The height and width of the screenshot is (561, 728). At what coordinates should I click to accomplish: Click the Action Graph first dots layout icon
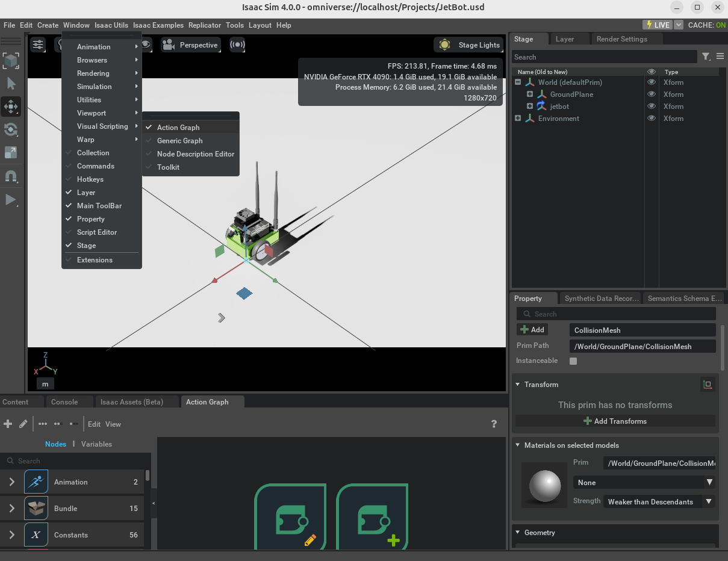click(43, 424)
